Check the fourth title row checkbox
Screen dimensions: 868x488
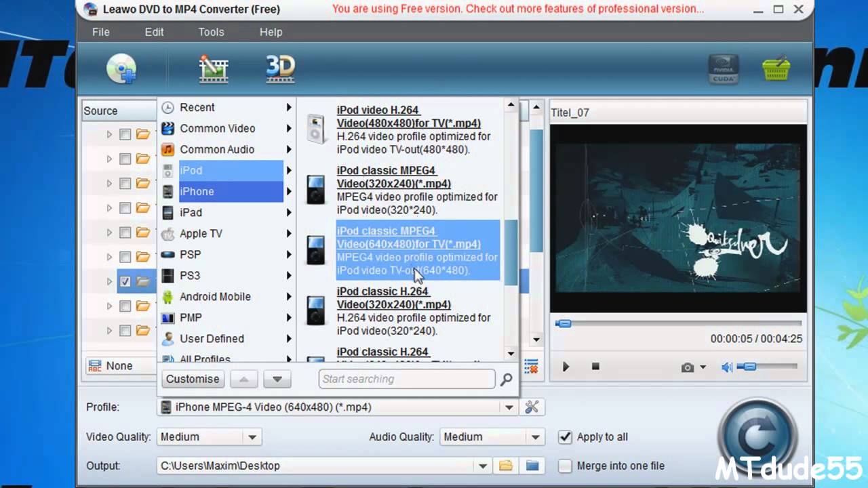pyautogui.click(x=125, y=207)
